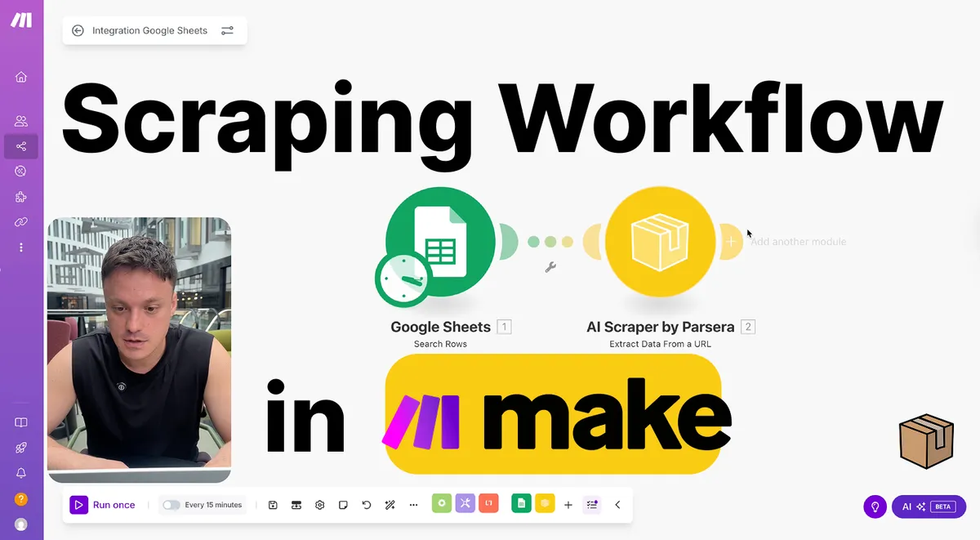Open the notes sticky-note icon
This screenshot has height=540, width=980.
[343, 505]
